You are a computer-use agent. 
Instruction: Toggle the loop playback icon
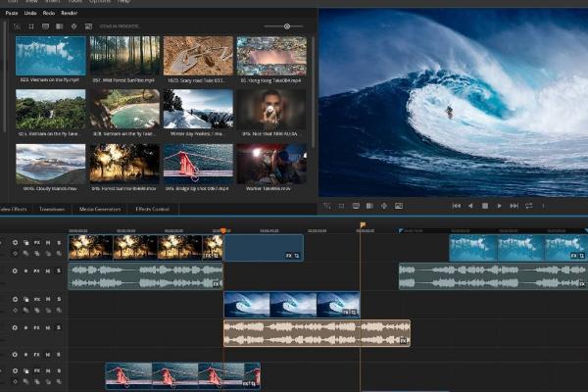pos(529,206)
